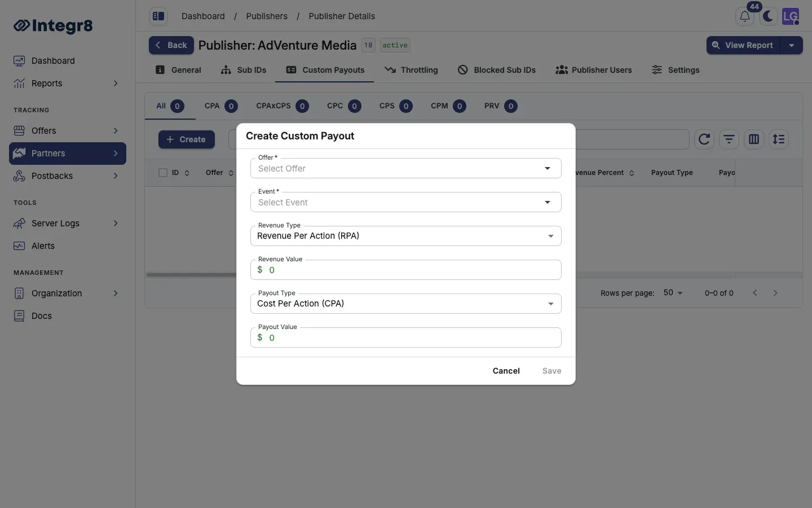Open the publisher Settings tab
Viewport: 812px width, 508px height.
pos(676,70)
